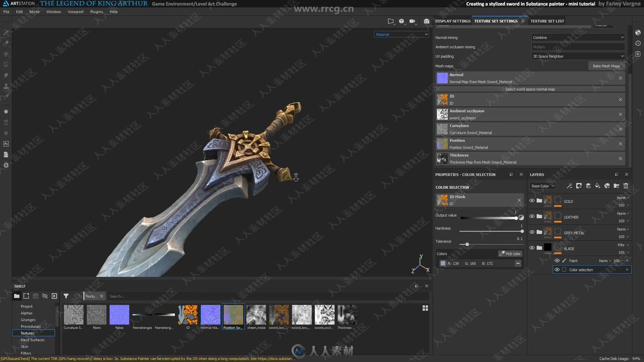The image size is (644, 362).
Task: Select the Projection tool in left toolbar
Action: click(x=6, y=54)
